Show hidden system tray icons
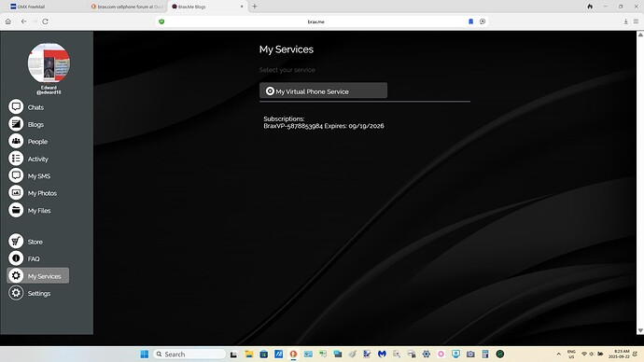 (x=558, y=354)
